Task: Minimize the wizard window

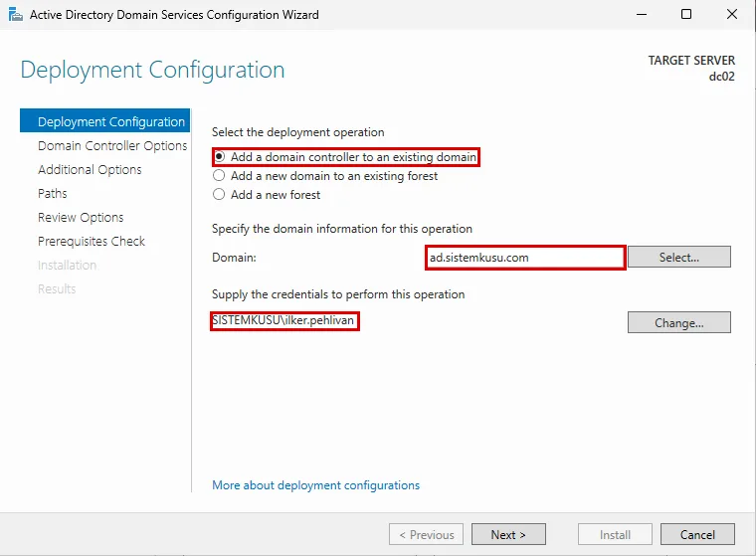Action: (x=642, y=15)
